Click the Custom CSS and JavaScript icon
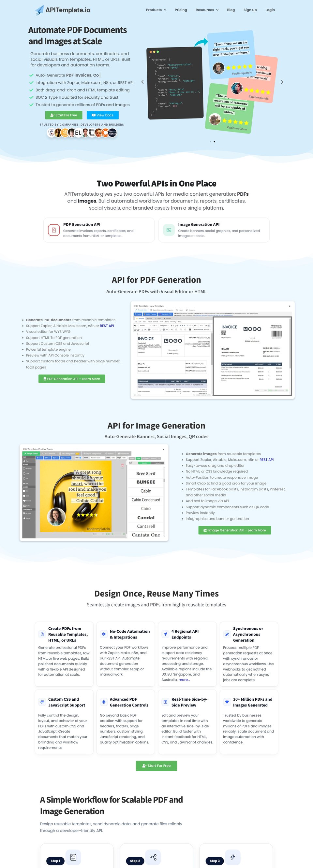Screen dimensions: 313x868 42,702
